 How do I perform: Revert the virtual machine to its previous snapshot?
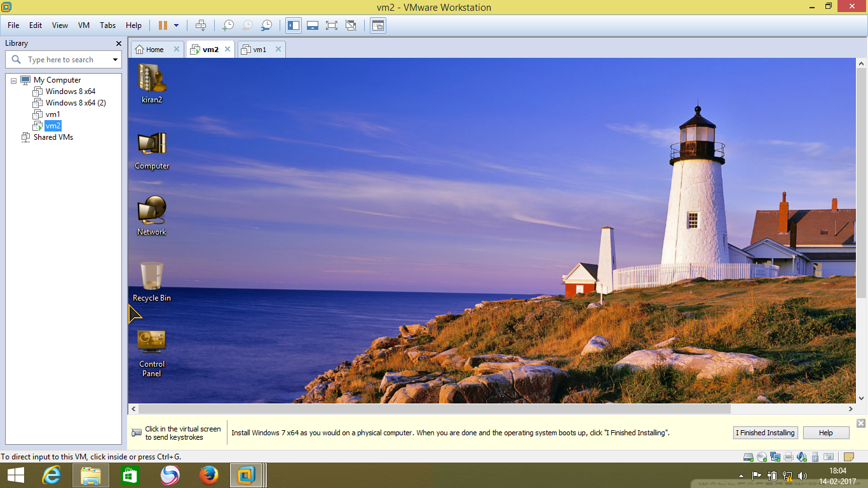(247, 25)
